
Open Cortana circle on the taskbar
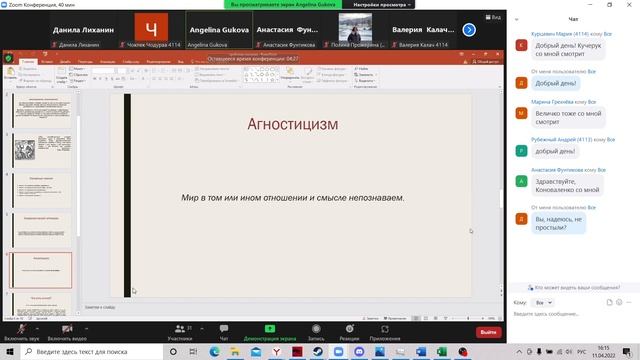point(173,351)
